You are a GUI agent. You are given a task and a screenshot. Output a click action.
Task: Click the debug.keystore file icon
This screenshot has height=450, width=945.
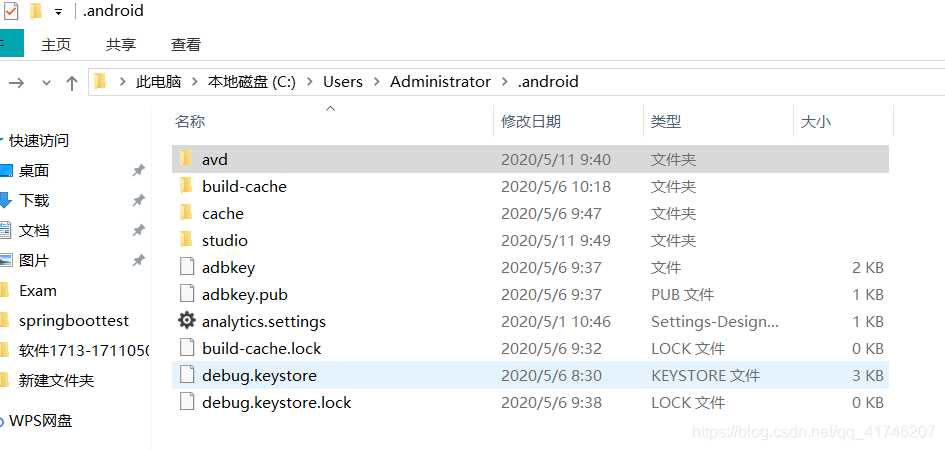[x=186, y=375]
